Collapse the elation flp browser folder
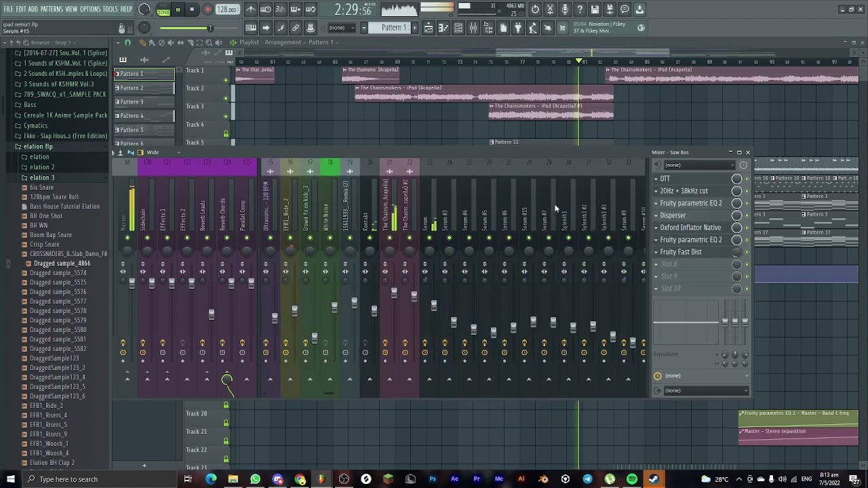The height and width of the screenshot is (488, 868). (x=38, y=146)
